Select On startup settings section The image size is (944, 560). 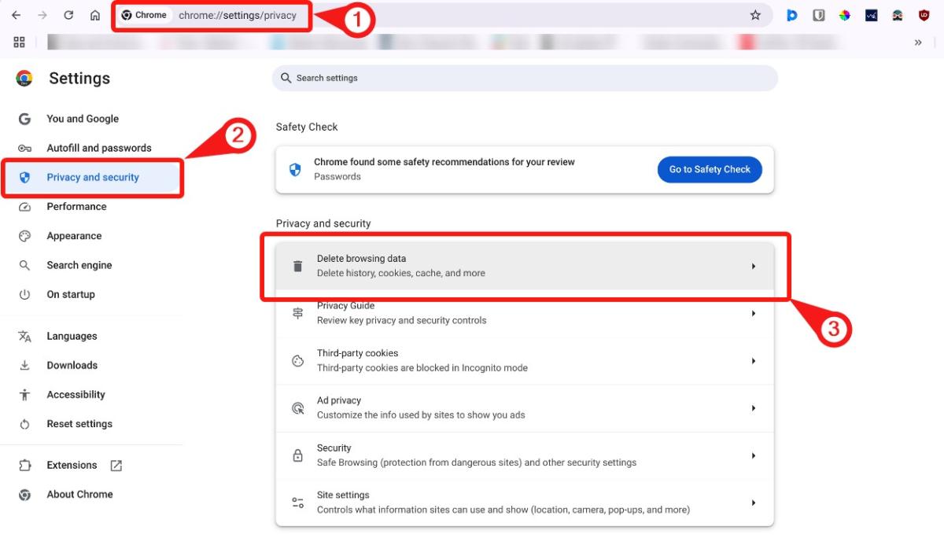[x=70, y=294]
